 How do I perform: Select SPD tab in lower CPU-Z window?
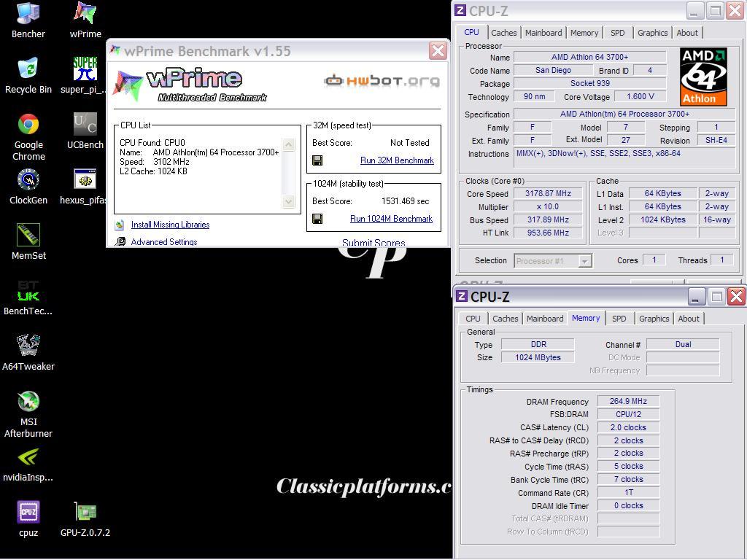pyautogui.click(x=619, y=319)
